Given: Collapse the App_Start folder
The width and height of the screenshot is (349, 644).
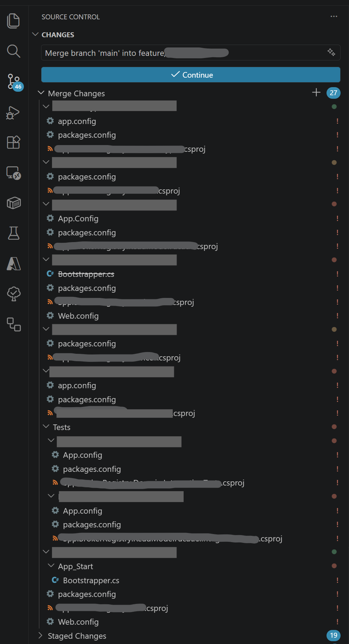Looking at the screenshot, I should click(x=51, y=566).
